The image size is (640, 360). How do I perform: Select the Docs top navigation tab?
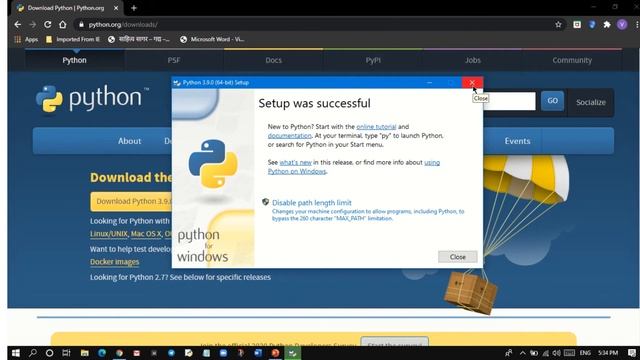tap(273, 60)
